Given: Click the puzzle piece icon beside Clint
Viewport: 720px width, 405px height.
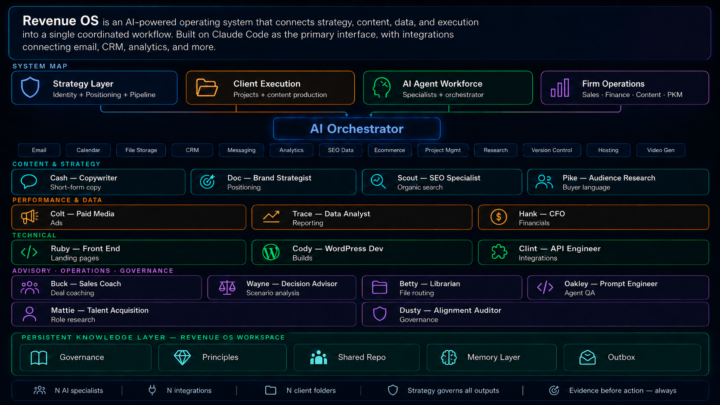Looking at the screenshot, I should pyautogui.click(x=499, y=252).
